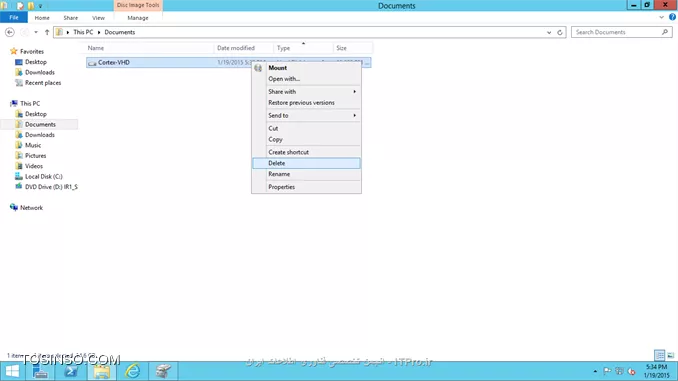Expand the ribbon with the chevron
The image size is (678, 381).
(x=661, y=17)
